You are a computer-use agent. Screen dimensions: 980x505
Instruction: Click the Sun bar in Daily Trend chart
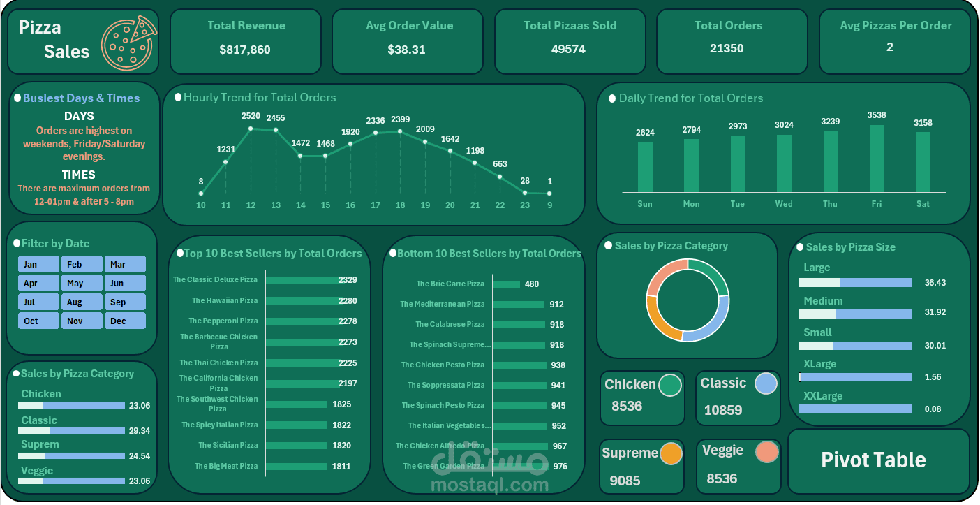[646, 168]
